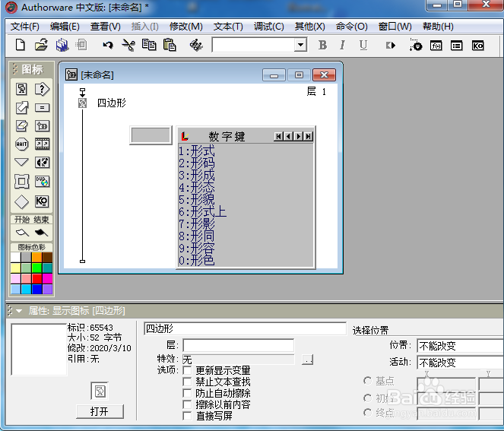
Task: Collapse the 属性 panel triangle
Action: 19,311
